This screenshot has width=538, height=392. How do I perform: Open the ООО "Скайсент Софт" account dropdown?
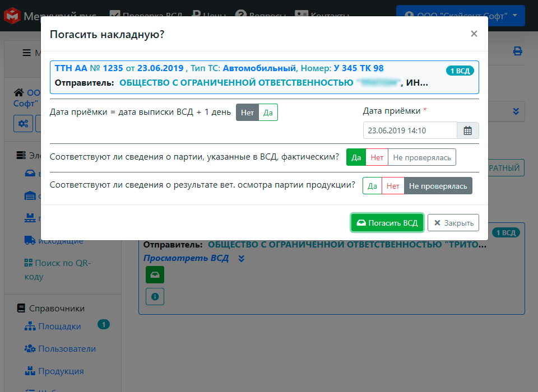pyautogui.click(x=460, y=16)
